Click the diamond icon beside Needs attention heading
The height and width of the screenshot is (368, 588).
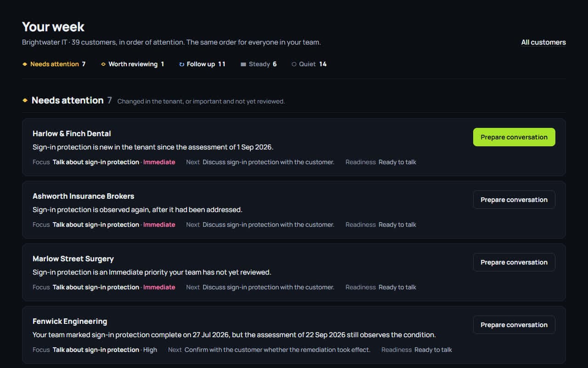click(25, 100)
